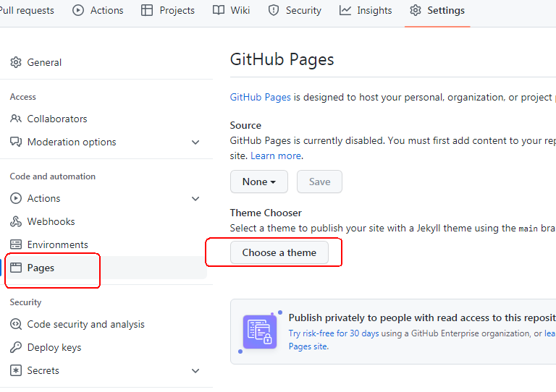Click the Code and automation heading
The width and height of the screenshot is (556, 392).
click(x=52, y=176)
